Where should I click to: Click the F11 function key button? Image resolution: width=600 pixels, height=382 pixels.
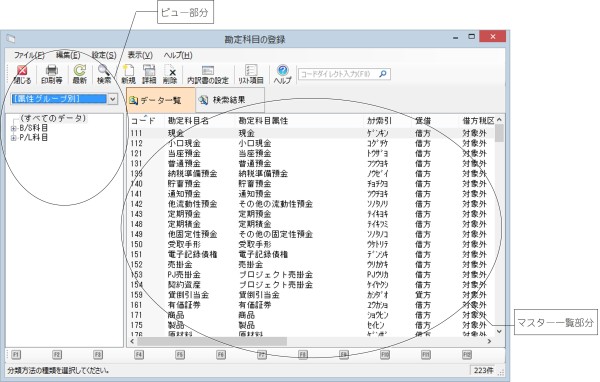click(x=426, y=354)
